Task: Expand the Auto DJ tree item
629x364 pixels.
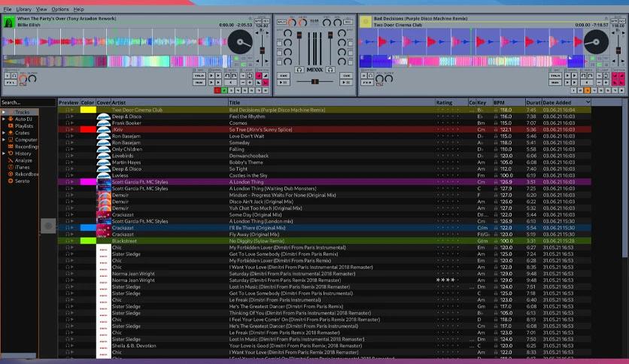Action: [4, 119]
